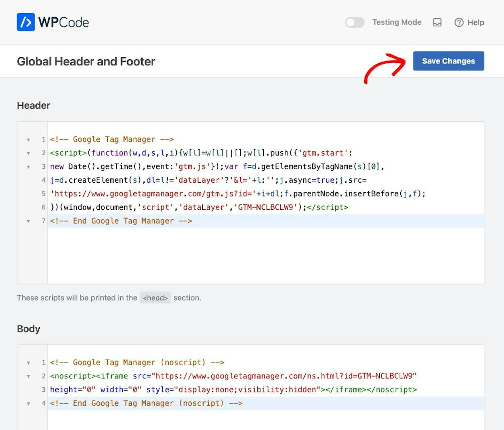
Task: Click Body comment 'Google Tag Manager (noscript)' line 1
Action: 137,363
